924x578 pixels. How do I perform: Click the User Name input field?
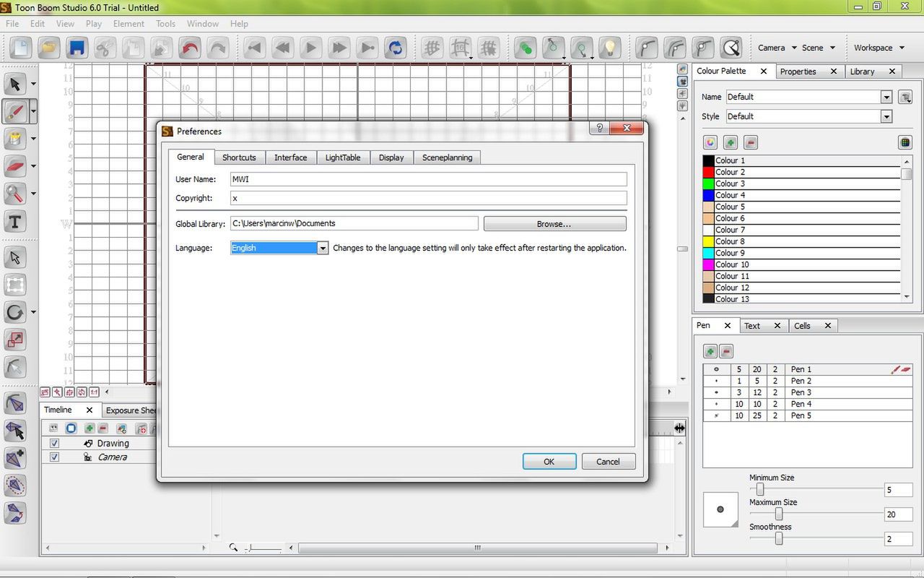click(429, 179)
